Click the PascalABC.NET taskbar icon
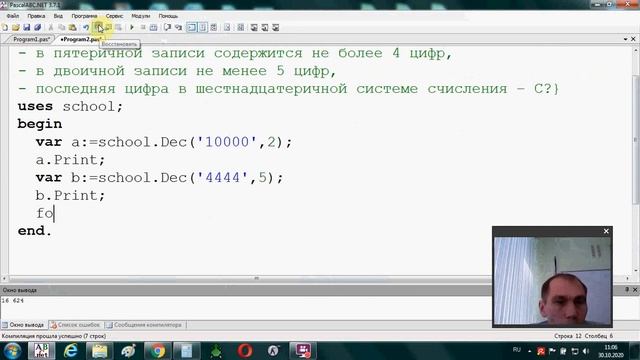Image resolution: width=640 pixels, height=360 pixels. click(41, 351)
